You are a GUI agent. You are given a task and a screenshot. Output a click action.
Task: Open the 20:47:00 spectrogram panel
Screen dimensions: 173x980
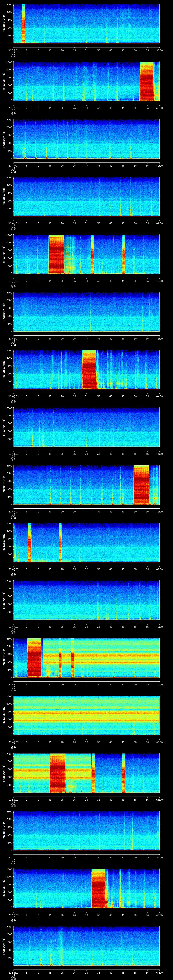tap(86, 600)
